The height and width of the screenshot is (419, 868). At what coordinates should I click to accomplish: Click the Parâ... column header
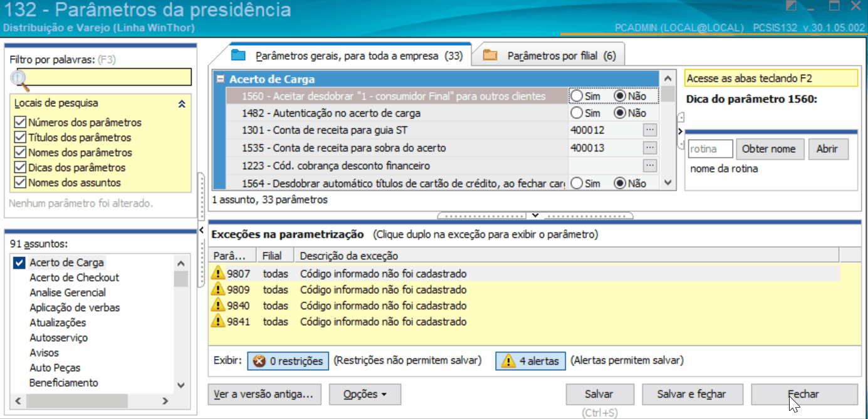point(233,256)
